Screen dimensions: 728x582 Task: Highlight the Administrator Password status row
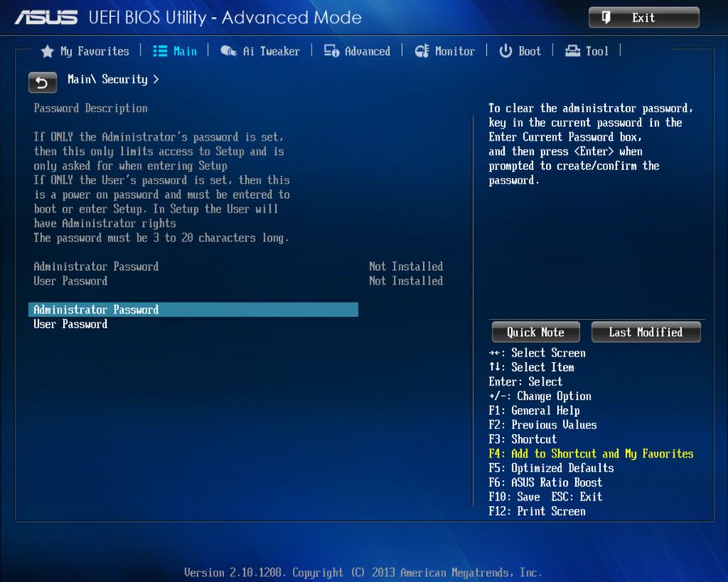point(95,266)
